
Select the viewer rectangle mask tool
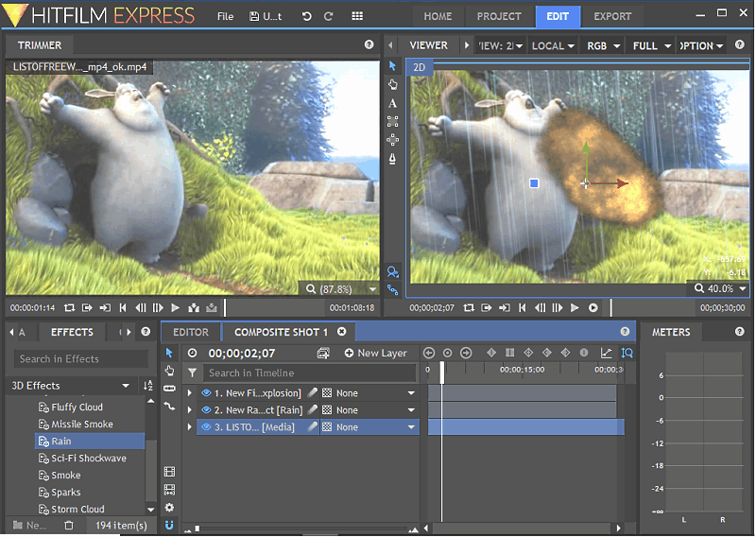point(392,122)
